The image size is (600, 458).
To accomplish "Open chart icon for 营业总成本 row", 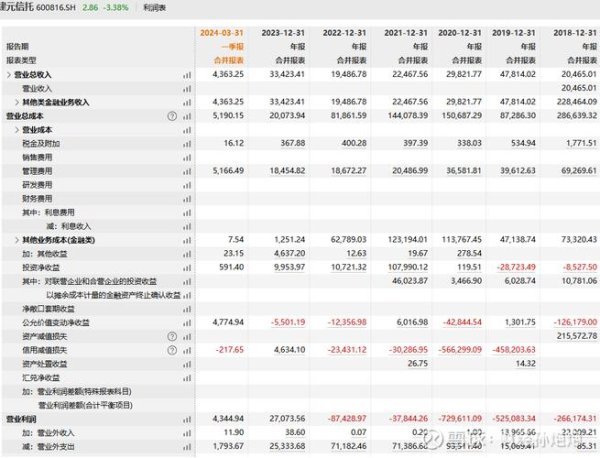I will (187, 117).
